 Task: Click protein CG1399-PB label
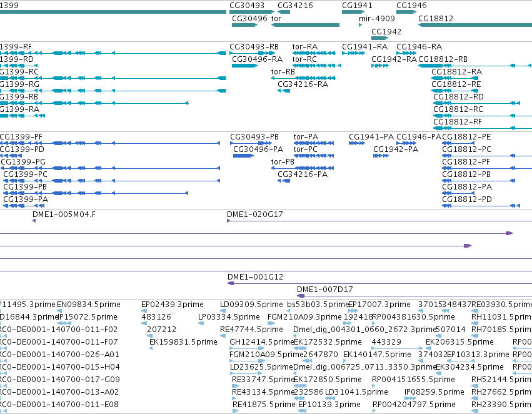(x=25, y=188)
